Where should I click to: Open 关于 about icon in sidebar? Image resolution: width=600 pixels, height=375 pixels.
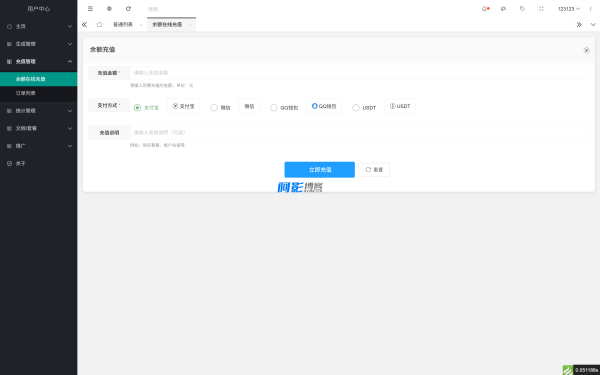[10, 164]
